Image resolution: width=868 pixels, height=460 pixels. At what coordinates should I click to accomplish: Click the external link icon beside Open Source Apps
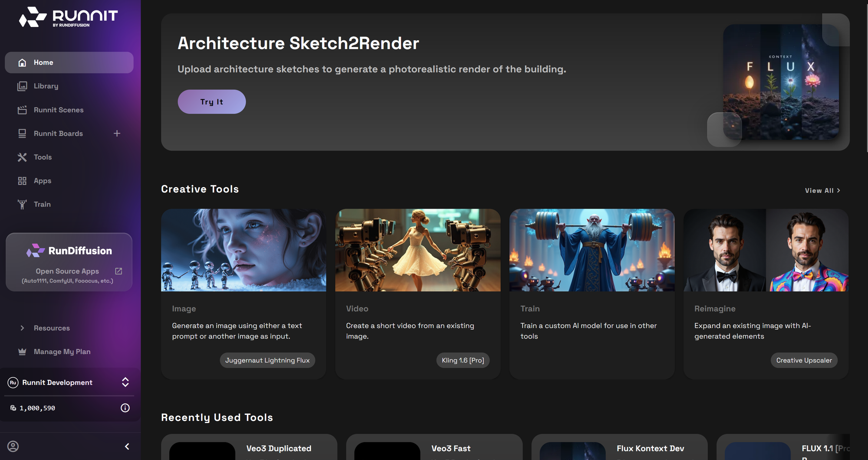(118, 271)
